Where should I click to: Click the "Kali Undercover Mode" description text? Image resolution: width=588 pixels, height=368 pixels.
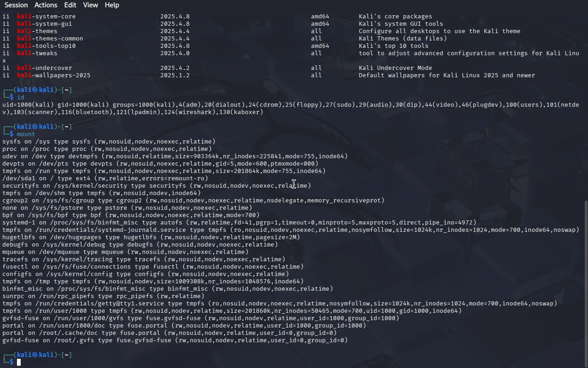tap(395, 68)
